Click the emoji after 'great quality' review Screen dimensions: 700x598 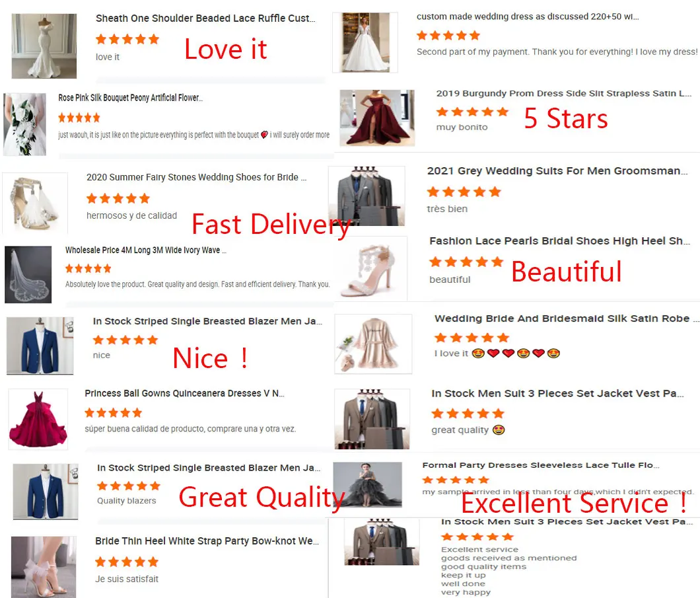point(499,430)
